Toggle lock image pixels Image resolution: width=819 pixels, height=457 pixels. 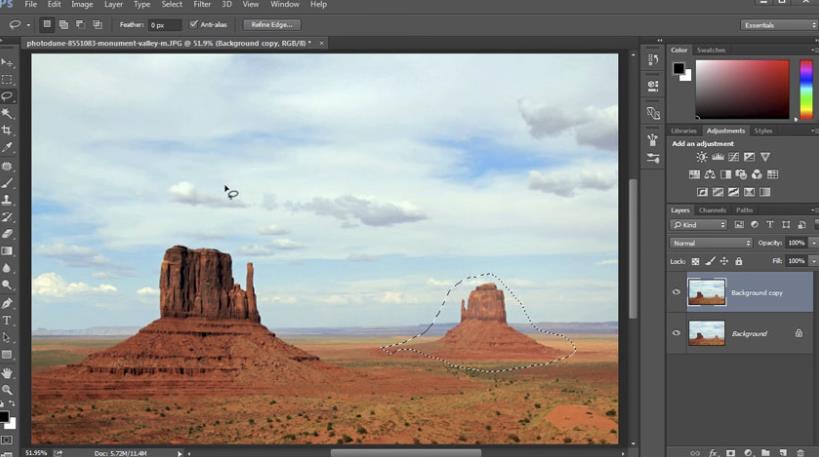[x=710, y=261]
